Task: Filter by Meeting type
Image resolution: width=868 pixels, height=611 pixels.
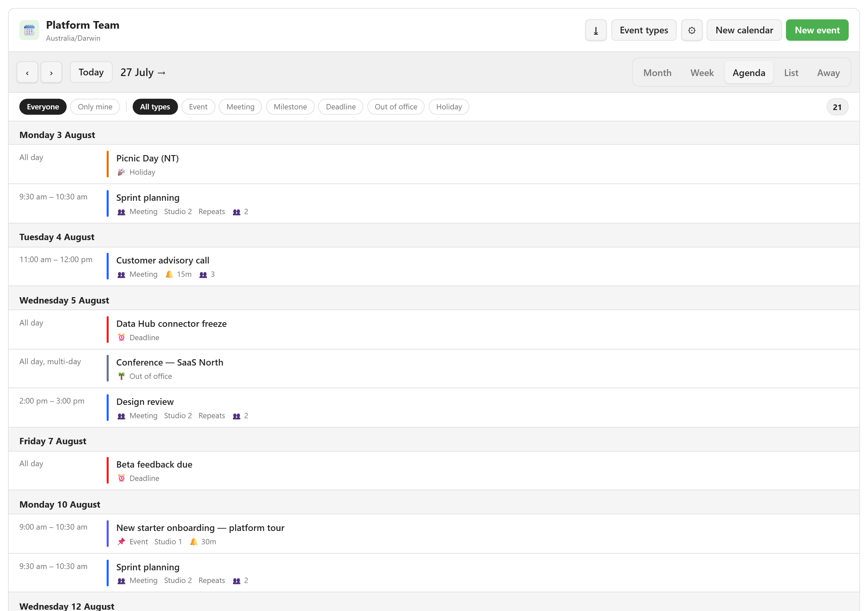Action: [240, 107]
